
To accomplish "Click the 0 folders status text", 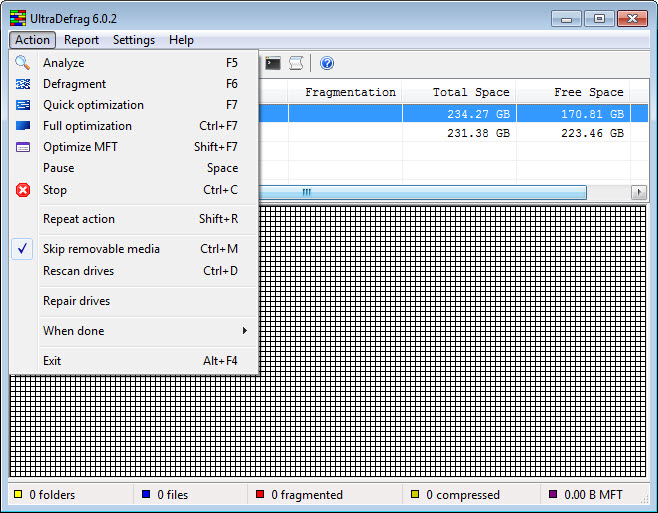I will click(x=52, y=495).
